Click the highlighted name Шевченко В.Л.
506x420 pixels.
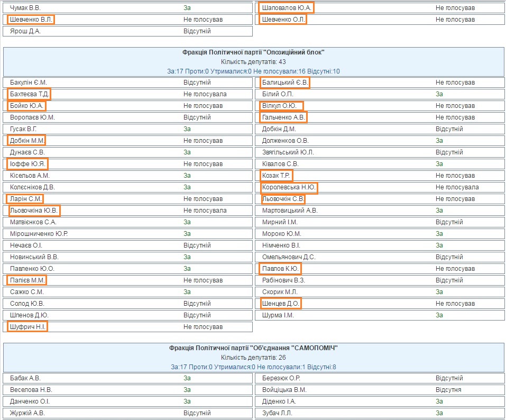(x=31, y=20)
